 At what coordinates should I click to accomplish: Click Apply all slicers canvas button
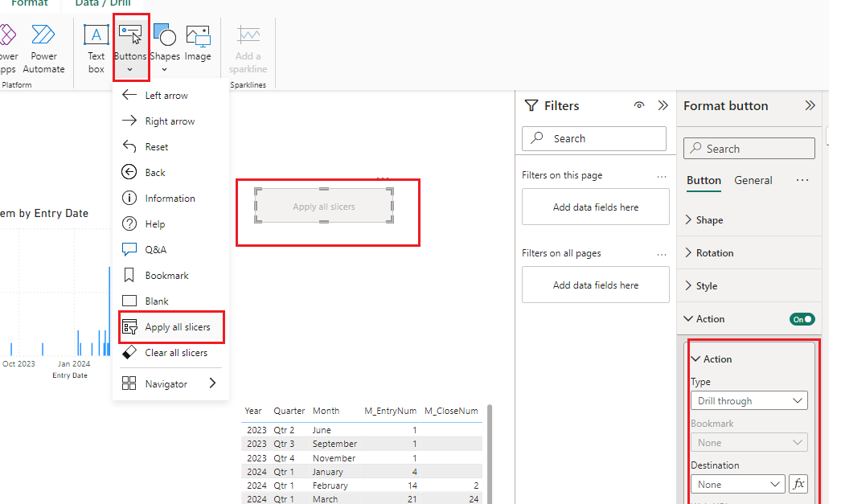click(x=324, y=207)
